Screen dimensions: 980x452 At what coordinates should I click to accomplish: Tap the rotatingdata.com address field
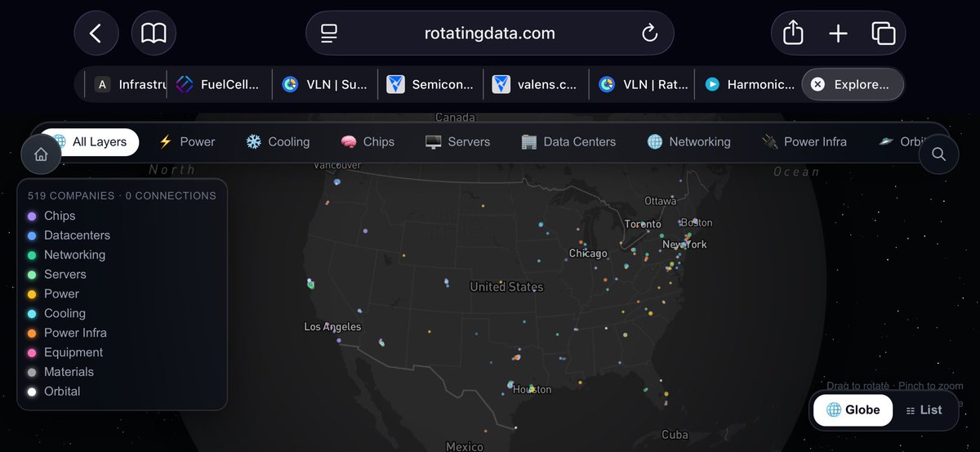point(489,34)
